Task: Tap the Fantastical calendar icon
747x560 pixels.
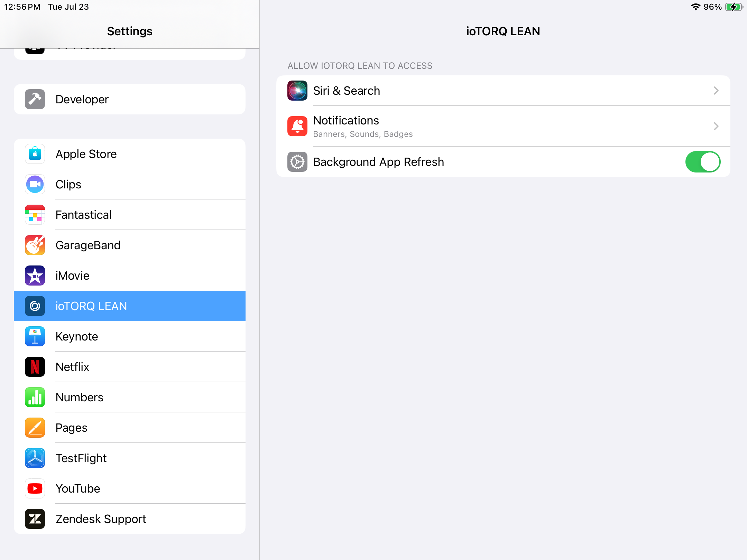Action: (x=35, y=215)
